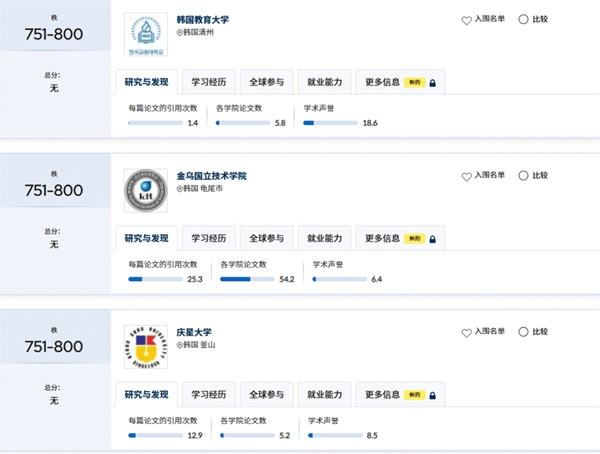
Task: Open the 金乌国立技术学院 university link
Action: (x=212, y=176)
